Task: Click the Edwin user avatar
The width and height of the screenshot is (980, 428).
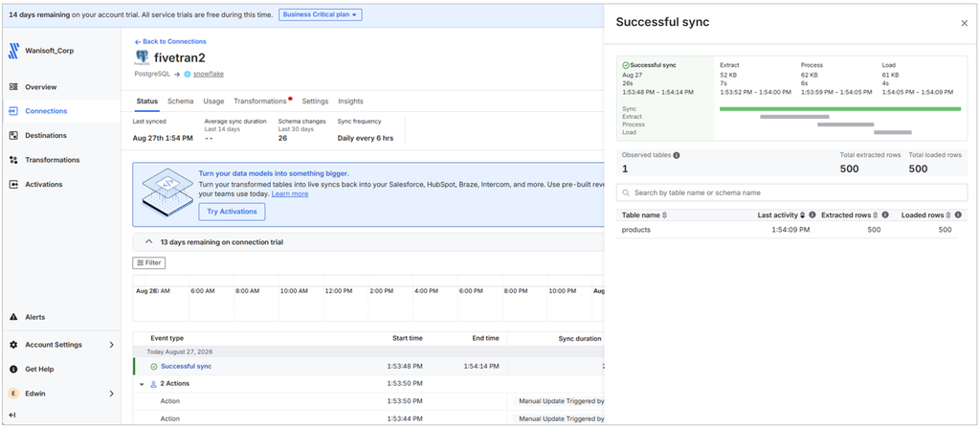Action: pyautogui.click(x=13, y=394)
